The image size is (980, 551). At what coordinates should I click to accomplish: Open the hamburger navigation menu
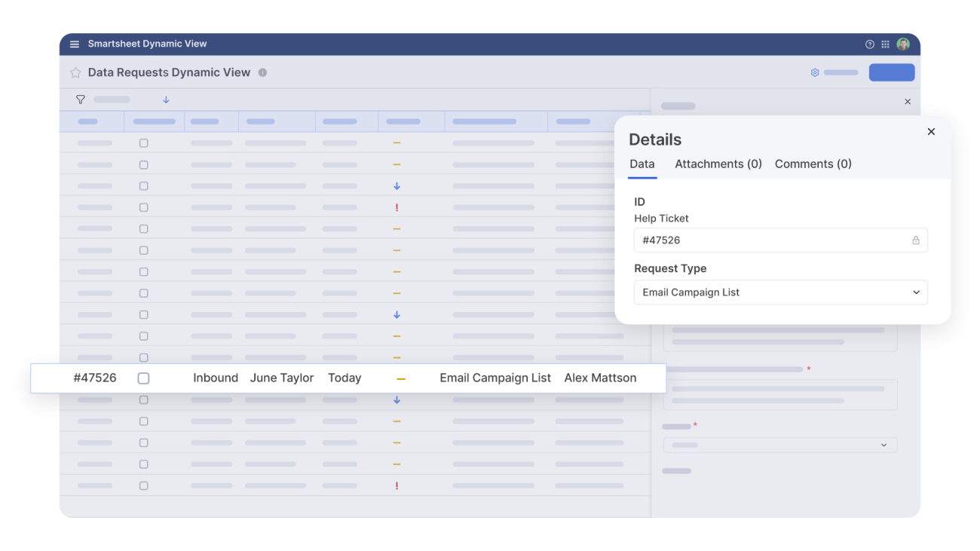74,44
